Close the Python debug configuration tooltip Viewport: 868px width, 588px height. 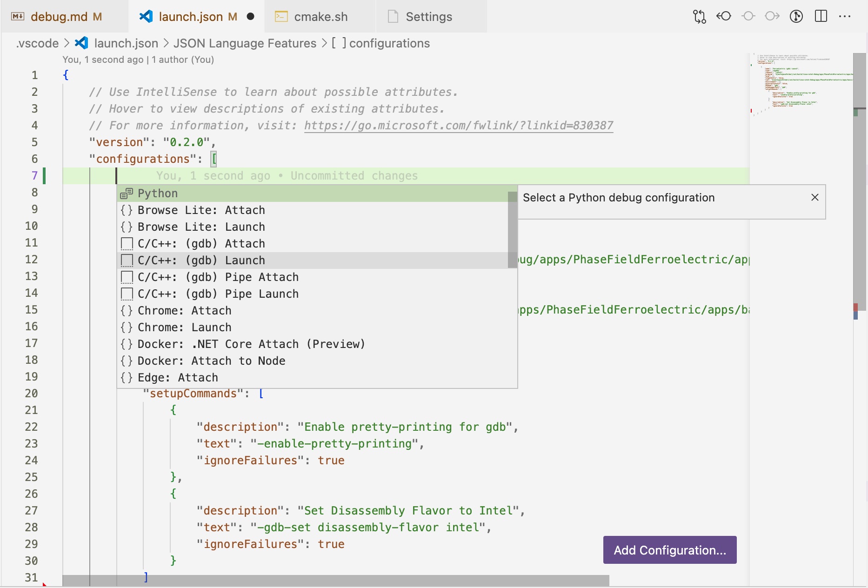(x=815, y=198)
